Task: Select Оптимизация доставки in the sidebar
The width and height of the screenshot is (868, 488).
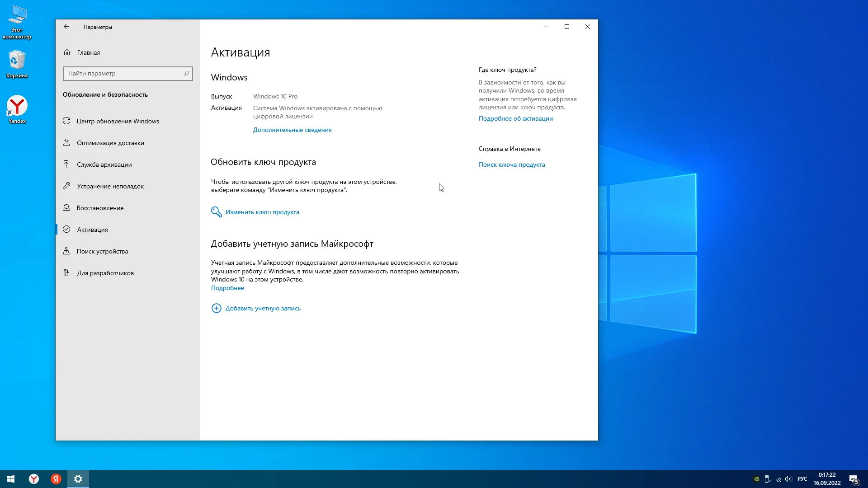Action: point(110,143)
